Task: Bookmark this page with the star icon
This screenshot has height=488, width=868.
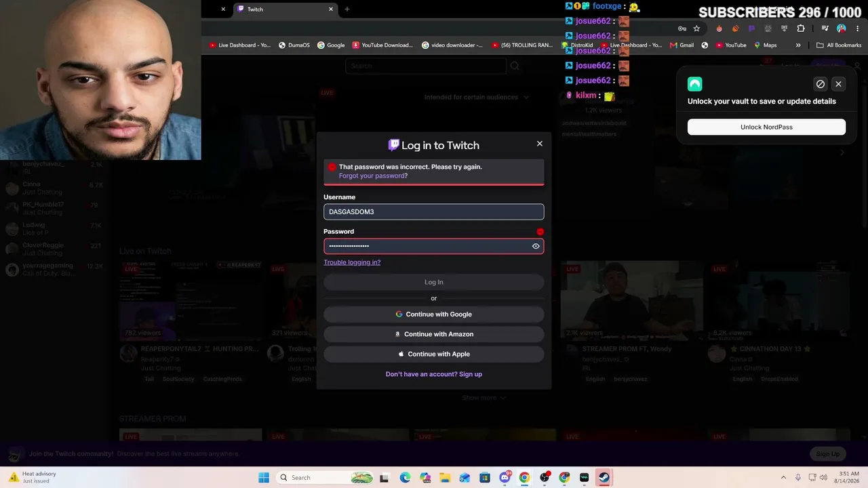Action: pyautogui.click(x=696, y=28)
